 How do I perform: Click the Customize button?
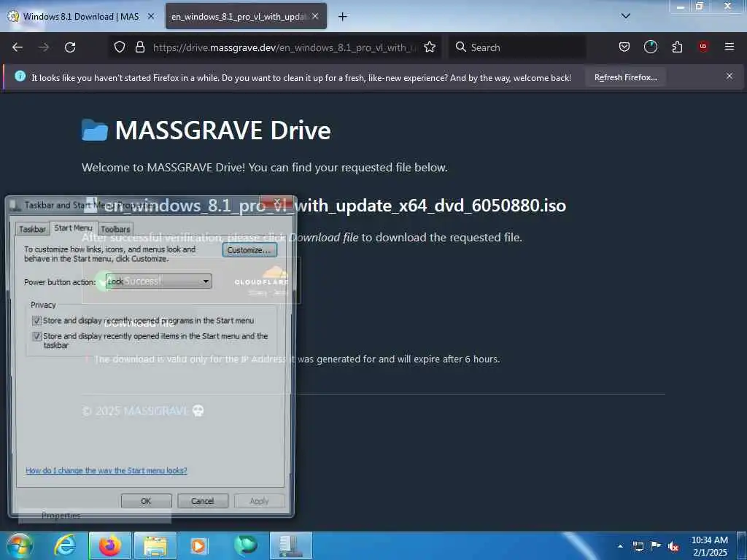tap(249, 250)
